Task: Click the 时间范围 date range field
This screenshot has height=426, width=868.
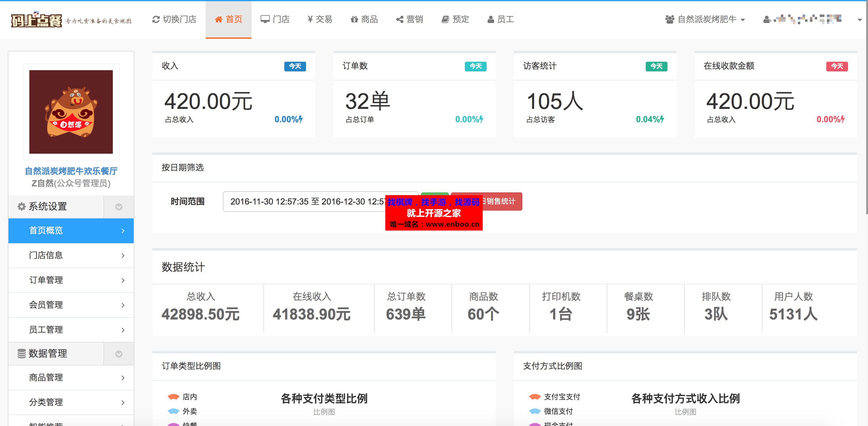Action: [x=321, y=202]
